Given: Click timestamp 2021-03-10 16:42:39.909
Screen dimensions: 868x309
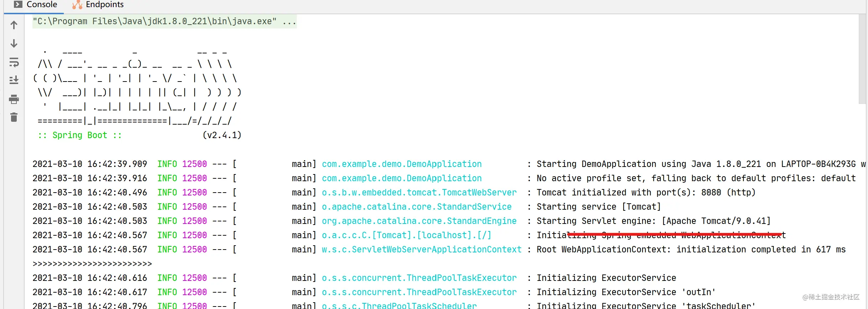Looking at the screenshot, I should click(x=90, y=164).
